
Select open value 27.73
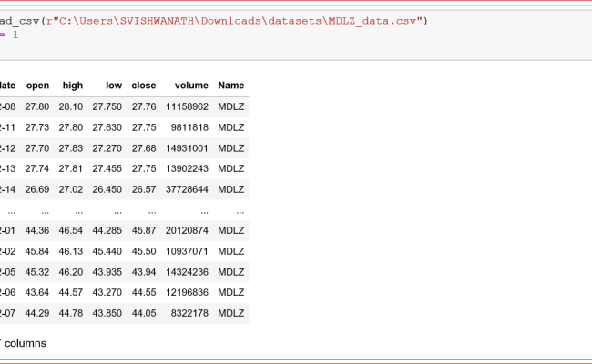(37, 127)
